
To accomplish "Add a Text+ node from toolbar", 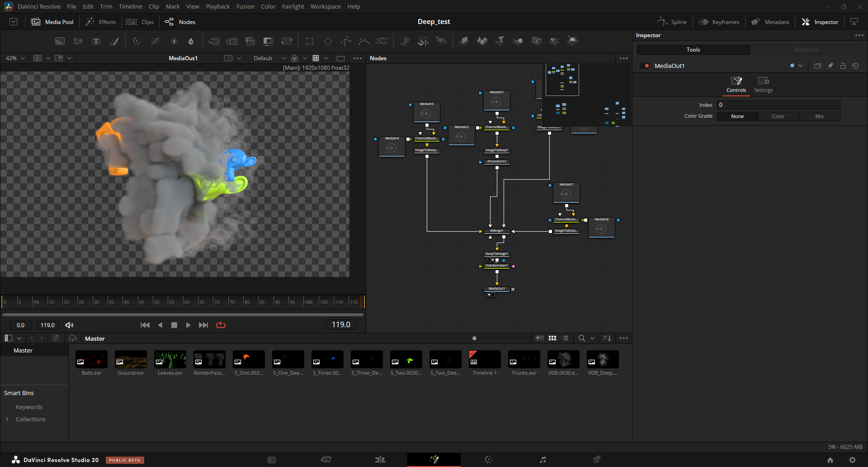I will pyautogui.click(x=96, y=41).
